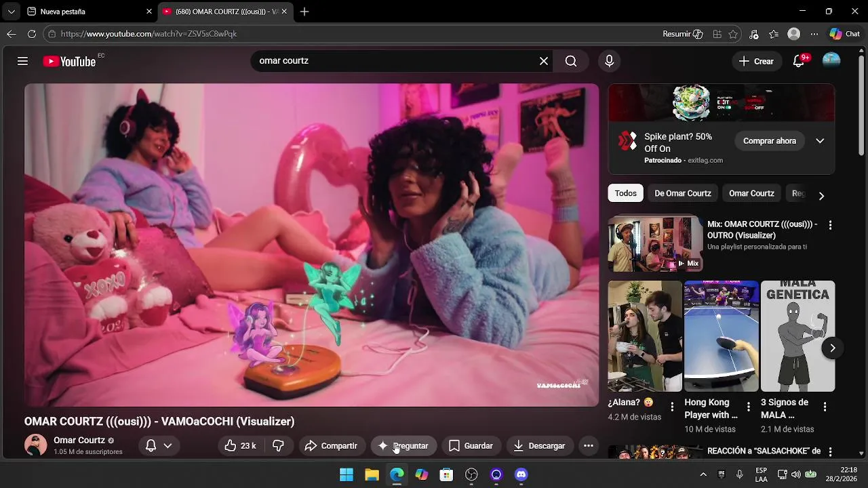Open options for 3 Signos de MALA short
Screen dimensions: 868x488
pos(825,407)
